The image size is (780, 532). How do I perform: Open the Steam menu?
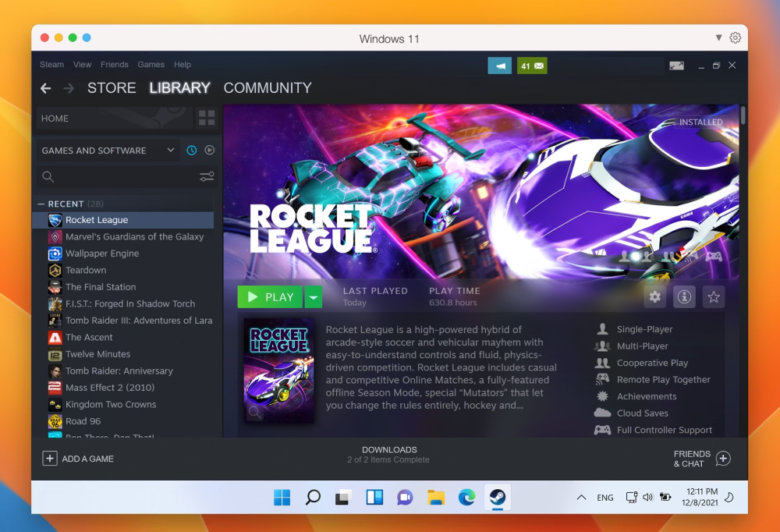coord(51,65)
